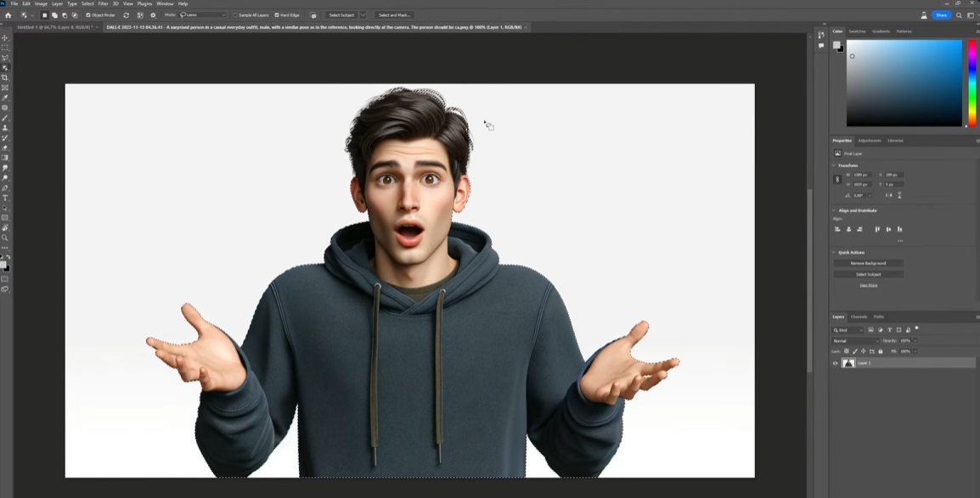The image size is (980, 498).
Task: Open the Image menu
Action: 42,3
